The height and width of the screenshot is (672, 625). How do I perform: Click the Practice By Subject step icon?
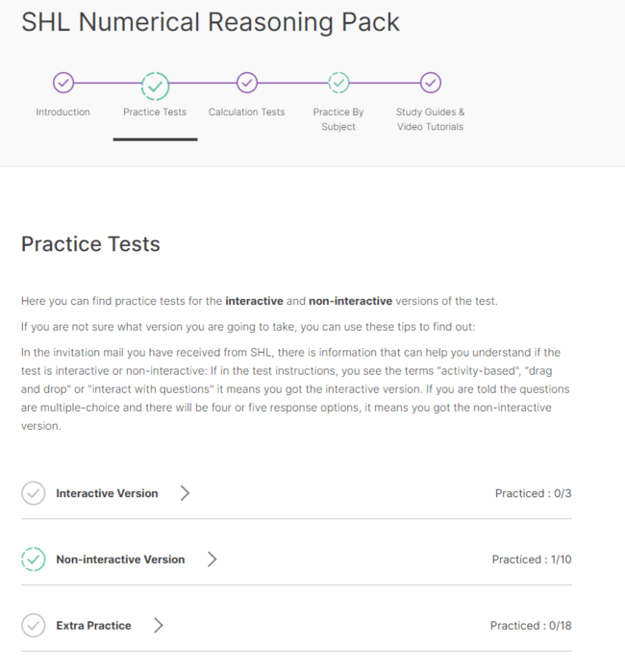338,83
